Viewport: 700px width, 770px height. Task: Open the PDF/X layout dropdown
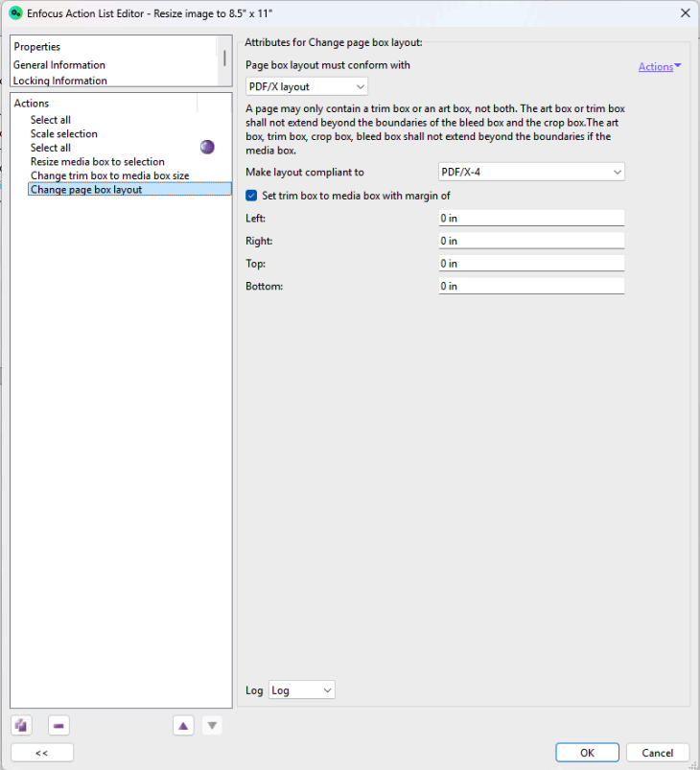coord(307,87)
